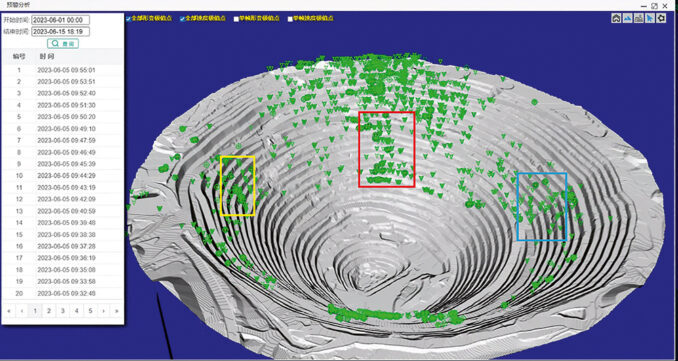Select row 10 at 2023-06-05 09:44:29
This screenshot has width=678, height=361.
(x=63, y=176)
